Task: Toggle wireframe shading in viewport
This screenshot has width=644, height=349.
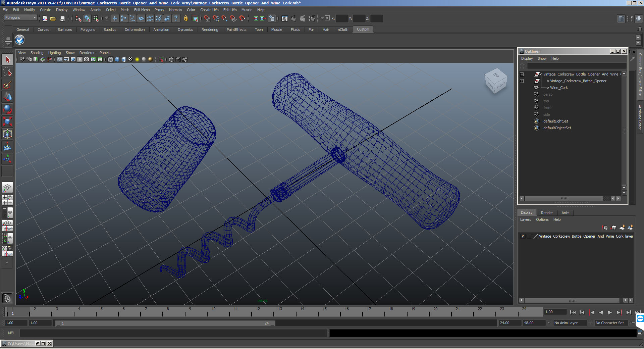Action: (110, 59)
